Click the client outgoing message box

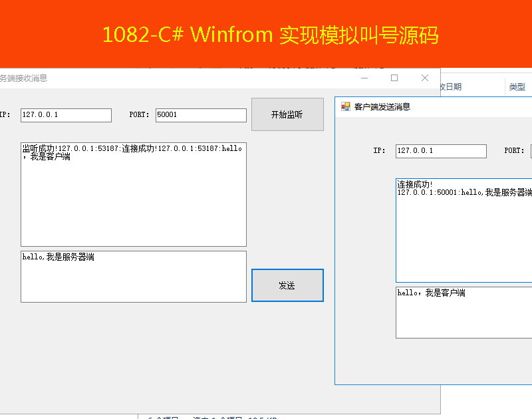tap(464, 313)
